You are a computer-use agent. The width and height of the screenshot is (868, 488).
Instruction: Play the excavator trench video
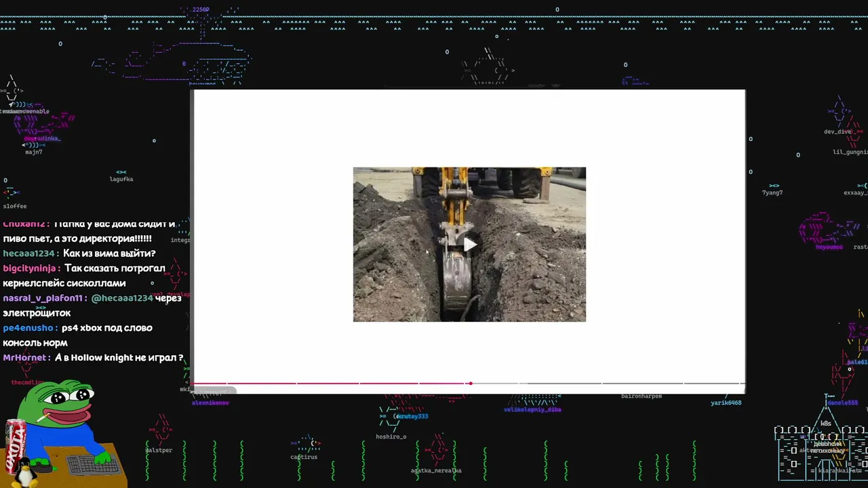point(469,244)
